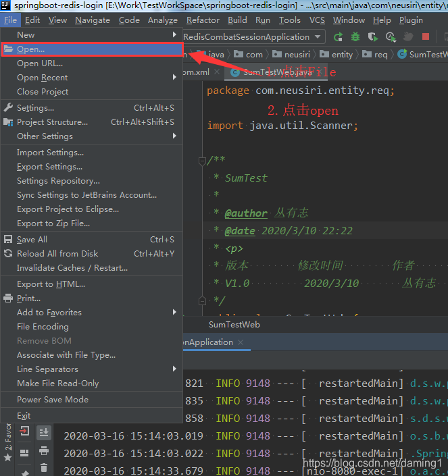Click the Print icon in the Run console toolbar

point(44,450)
